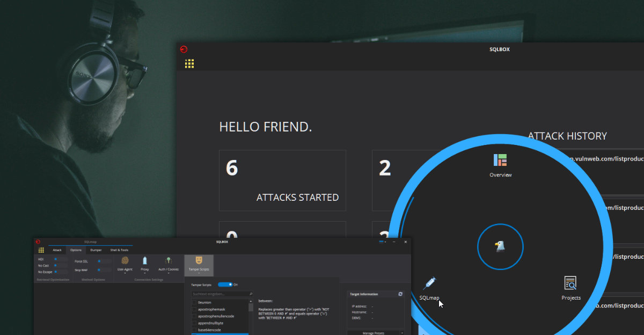Open the 6 Attacks Started card

(282, 180)
